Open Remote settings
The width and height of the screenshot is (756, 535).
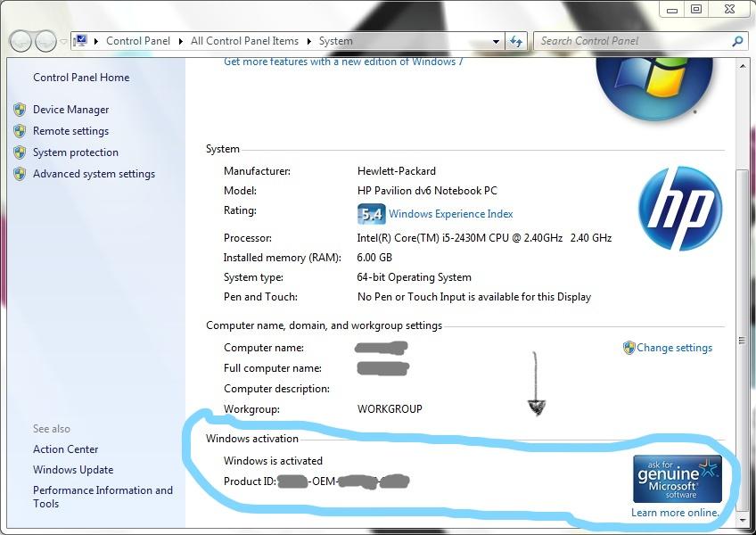71,131
